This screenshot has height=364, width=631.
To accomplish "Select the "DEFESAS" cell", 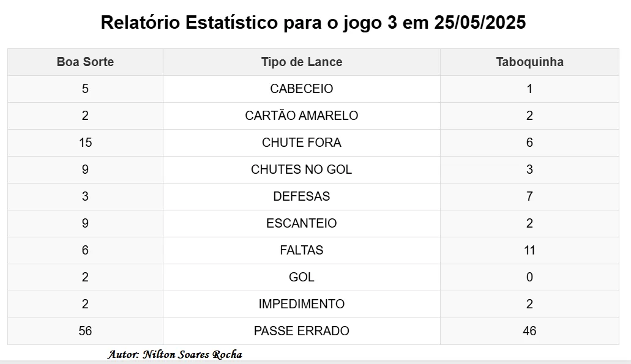I will (301, 196).
